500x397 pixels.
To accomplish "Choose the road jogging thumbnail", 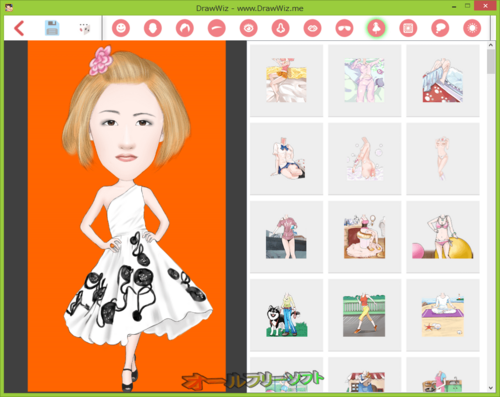I will tap(364, 315).
